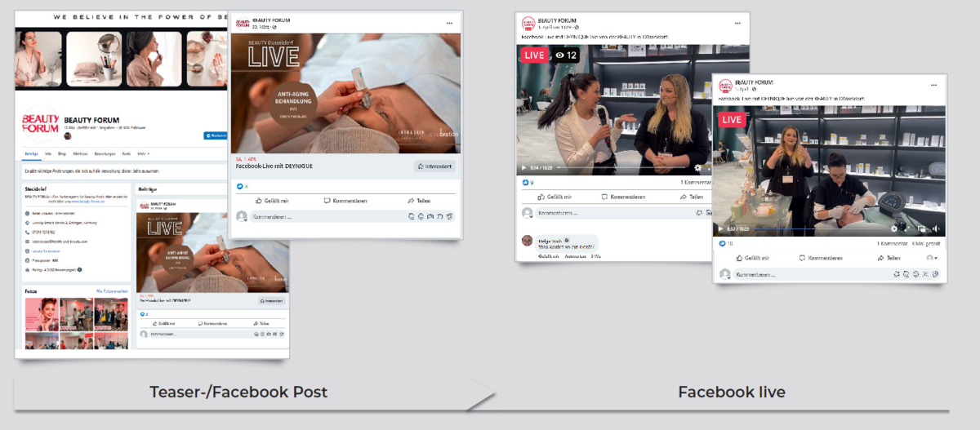Click Teilen on the large teaser post
The width and height of the screenshot is (980, 430).
click(419, 201)
